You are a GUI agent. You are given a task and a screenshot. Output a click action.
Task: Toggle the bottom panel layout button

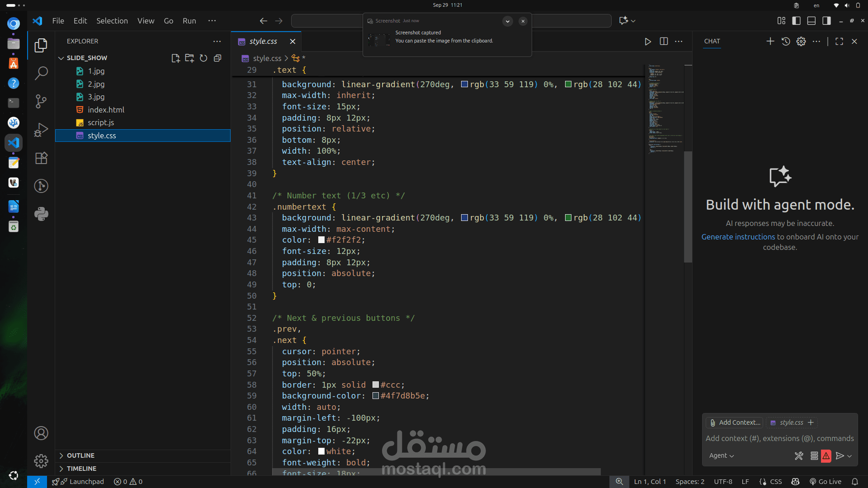click(811, 21)
